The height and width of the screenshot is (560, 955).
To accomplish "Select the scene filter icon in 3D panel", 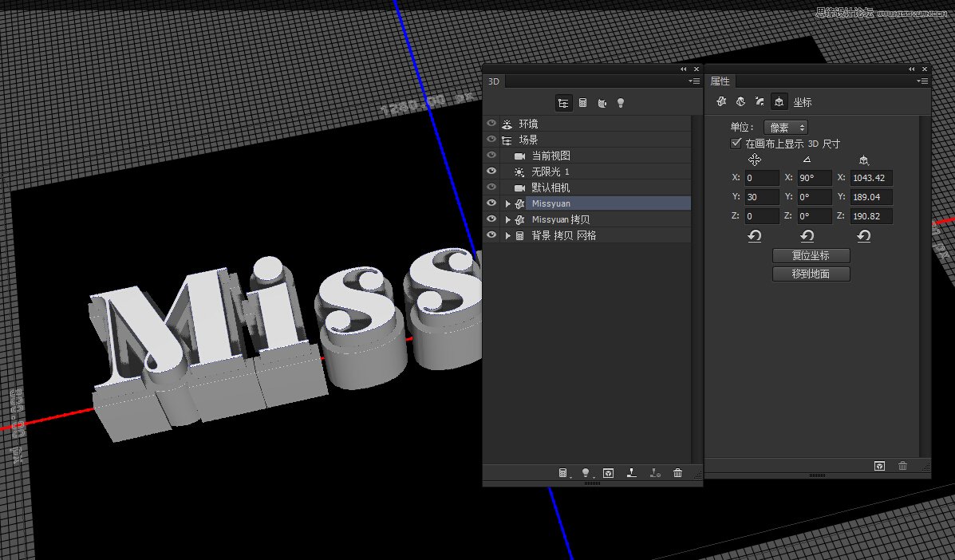I will click(x=564, y=102).
